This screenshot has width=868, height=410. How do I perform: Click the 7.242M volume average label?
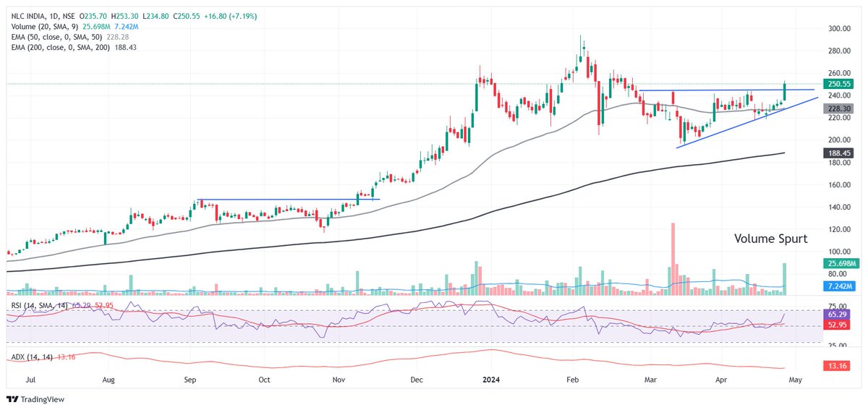point(838,287)
